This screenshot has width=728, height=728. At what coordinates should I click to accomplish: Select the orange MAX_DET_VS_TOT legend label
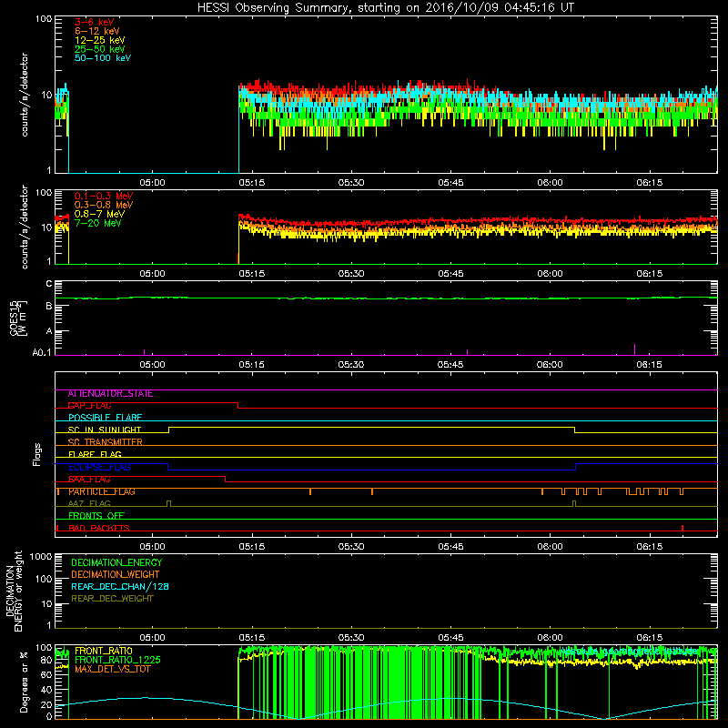(x=112, y=670)
